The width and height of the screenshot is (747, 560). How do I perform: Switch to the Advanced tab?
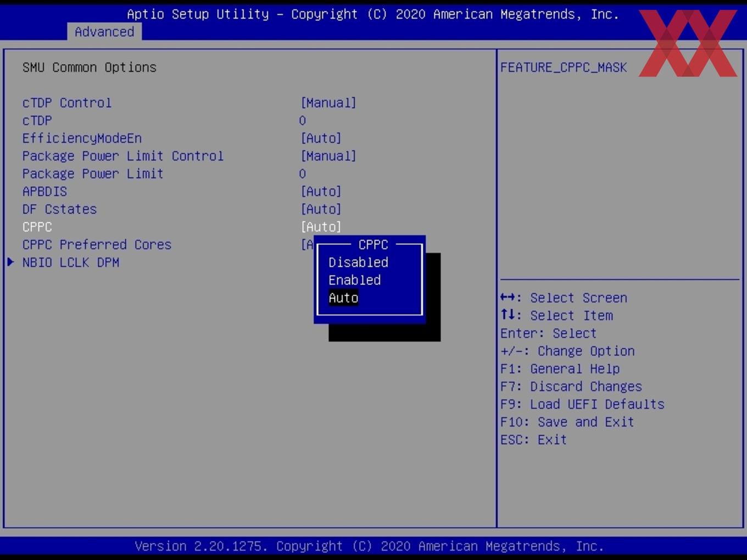pyautogui.click(x=104, y=32)
